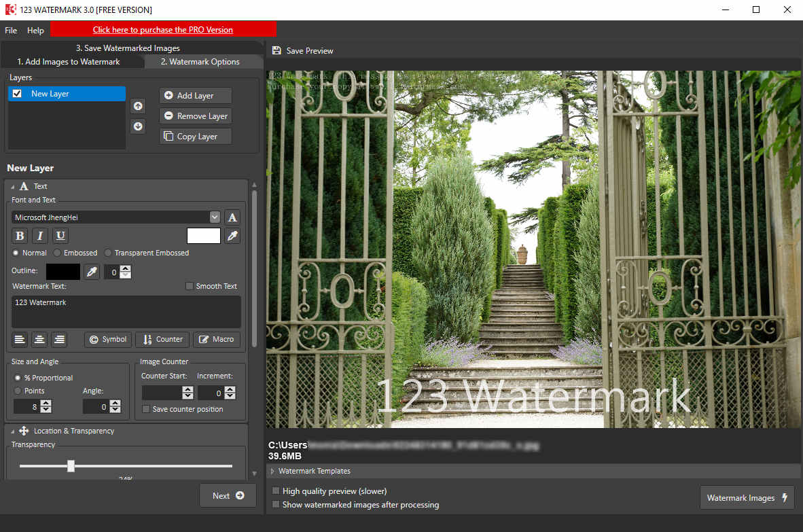
Task: Click the purchase PRO Version link
Action: [163, 29]
